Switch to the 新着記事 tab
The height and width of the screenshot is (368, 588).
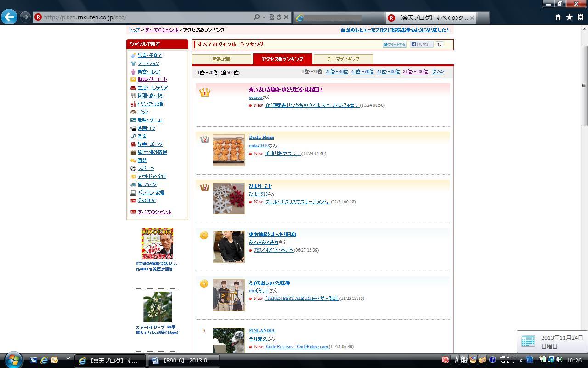[221, 59]
